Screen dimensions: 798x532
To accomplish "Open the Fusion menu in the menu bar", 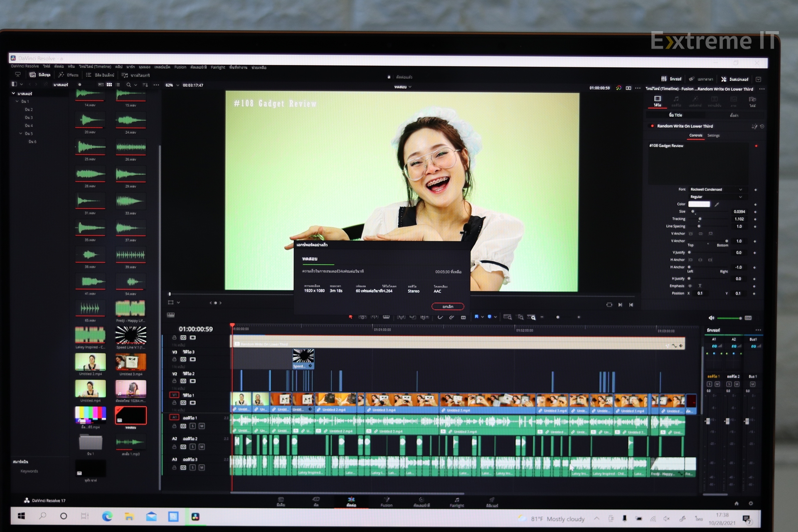I will [180, 67].
